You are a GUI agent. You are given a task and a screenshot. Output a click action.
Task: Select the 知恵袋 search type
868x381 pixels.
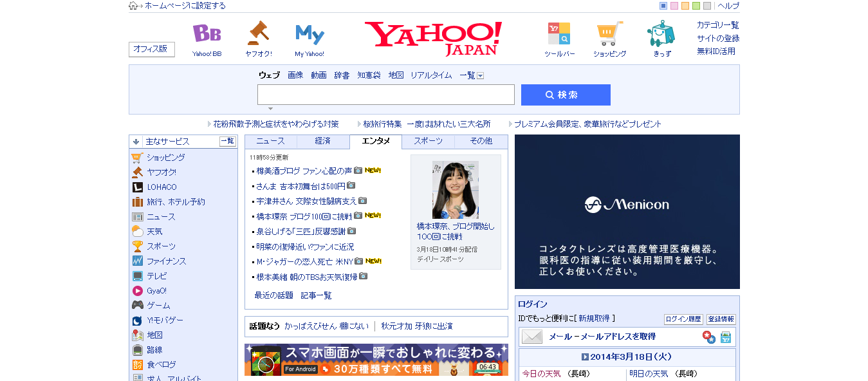click(369, 75)
